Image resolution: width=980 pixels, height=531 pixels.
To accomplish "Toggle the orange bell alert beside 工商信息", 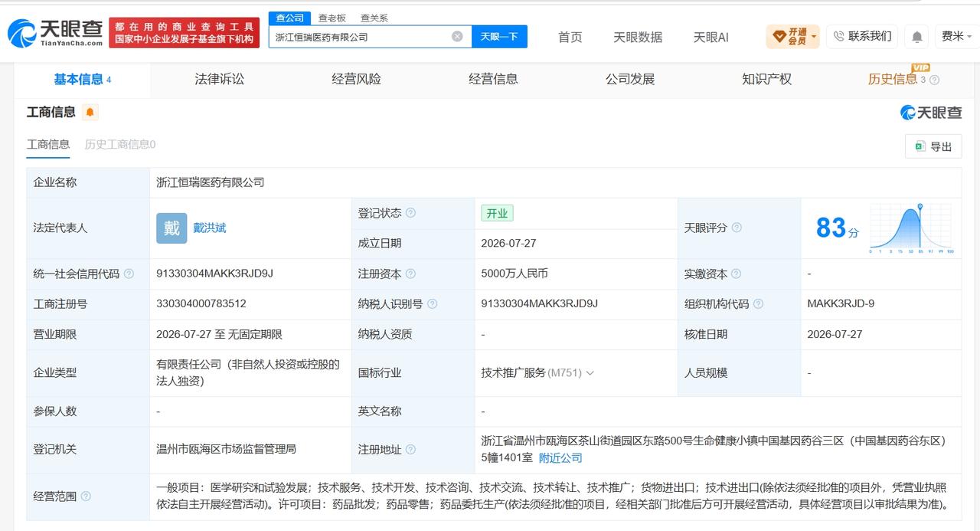I will click(x=90, y=113).
